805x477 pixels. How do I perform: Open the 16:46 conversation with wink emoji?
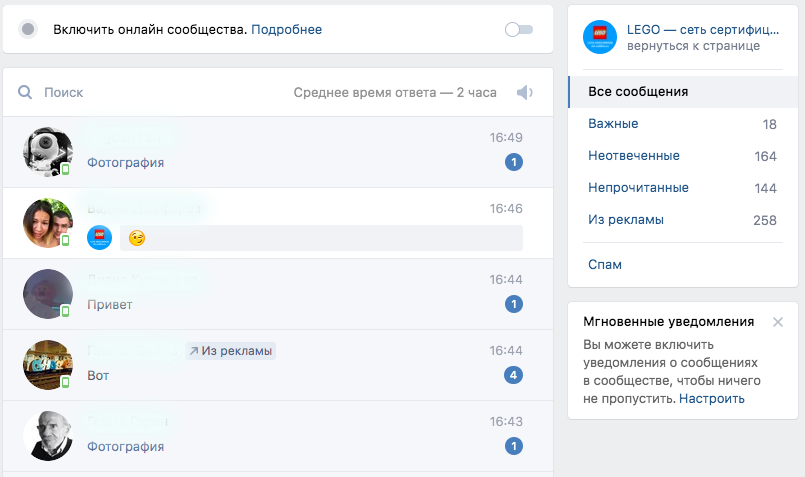(278, 223)
